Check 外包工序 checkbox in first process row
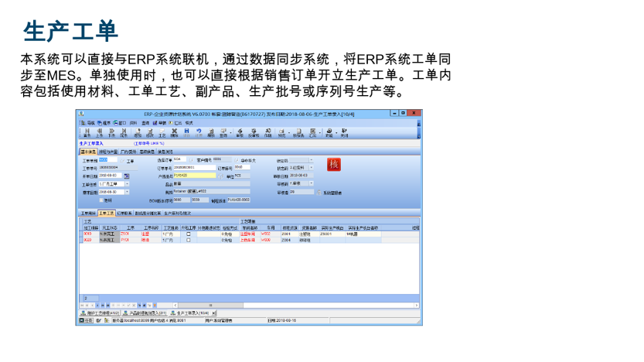Screen dimensions: 644x362 click(x=188, y=234)
